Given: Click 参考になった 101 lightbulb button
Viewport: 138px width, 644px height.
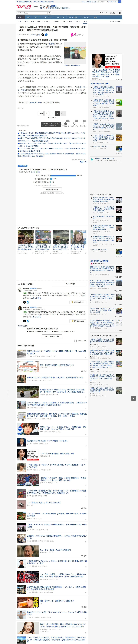Looking at the screenshot, I should pyautogui.click(x=78, y=302).
